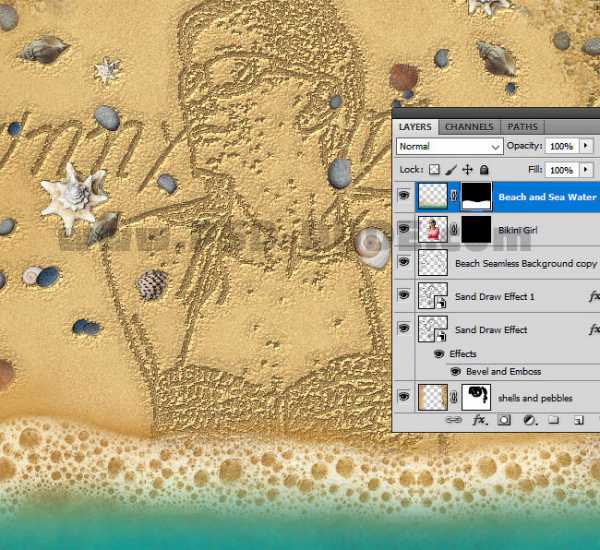Click the new adjustment layer icon
The width and height of the screenshot is (600, 550).
tap(529, 421)
